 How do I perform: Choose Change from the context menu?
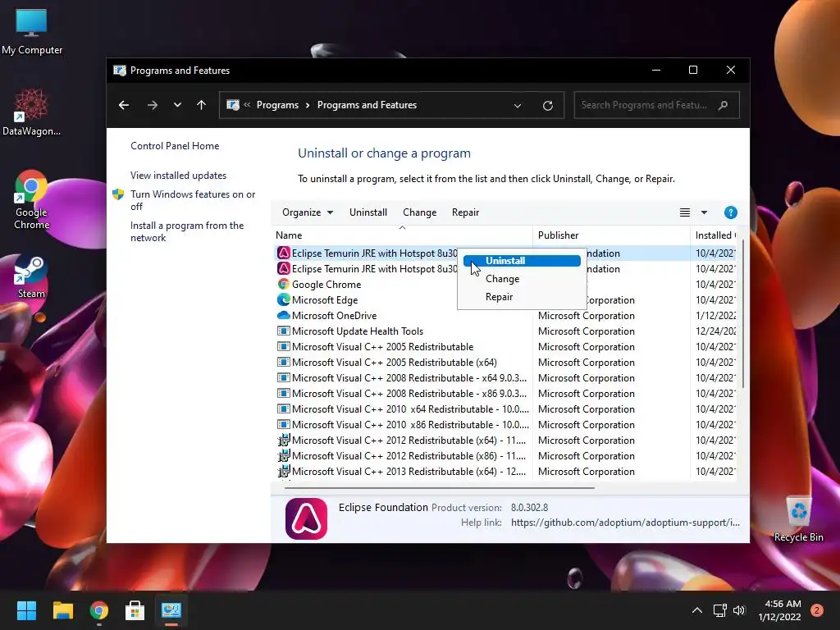(x=521, y=279)
